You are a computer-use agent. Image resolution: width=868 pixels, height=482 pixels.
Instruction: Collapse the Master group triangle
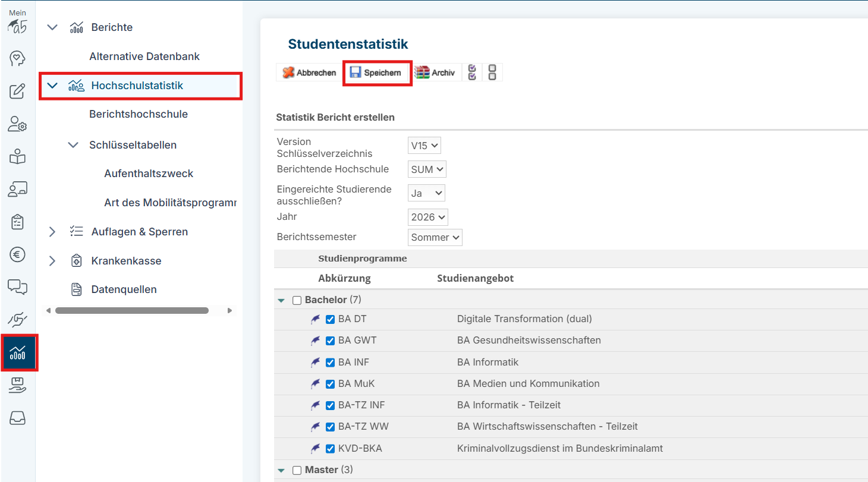click(x=281, y=471)
